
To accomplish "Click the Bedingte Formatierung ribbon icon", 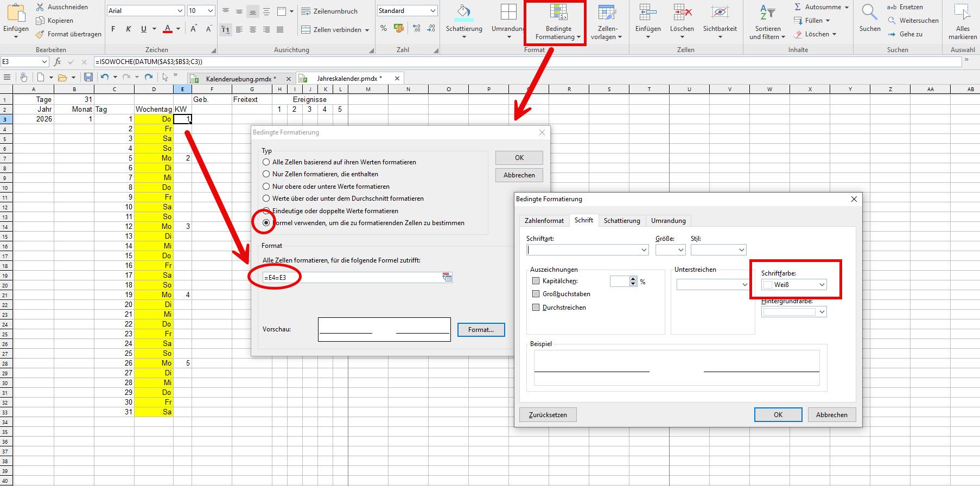I will tap(558, 13).
